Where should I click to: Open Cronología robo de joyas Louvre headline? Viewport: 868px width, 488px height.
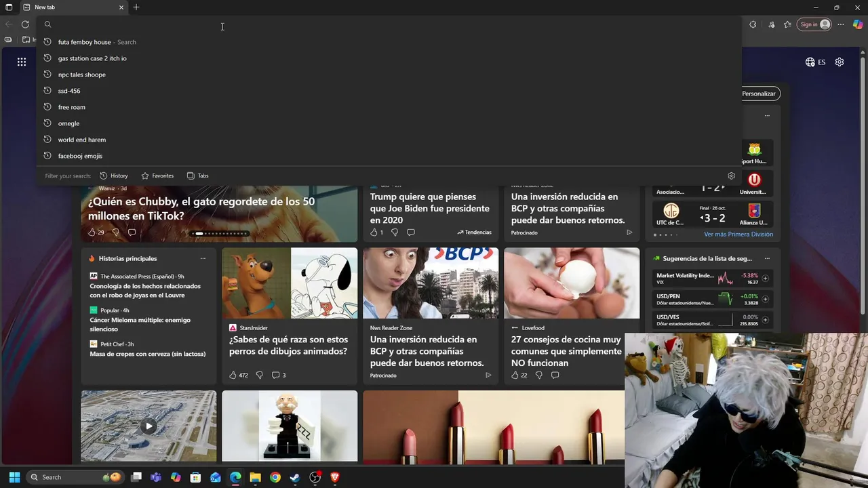(x=145, y=291)
